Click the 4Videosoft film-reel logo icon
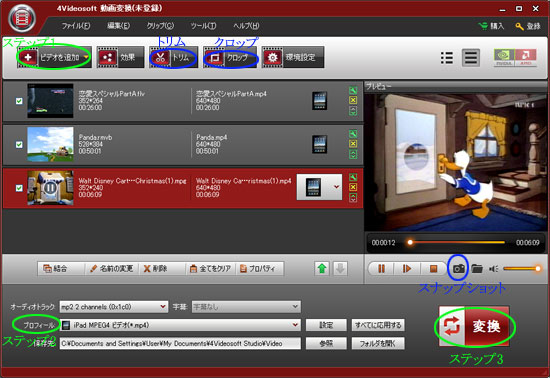550x378 pixels. (22, 18)
